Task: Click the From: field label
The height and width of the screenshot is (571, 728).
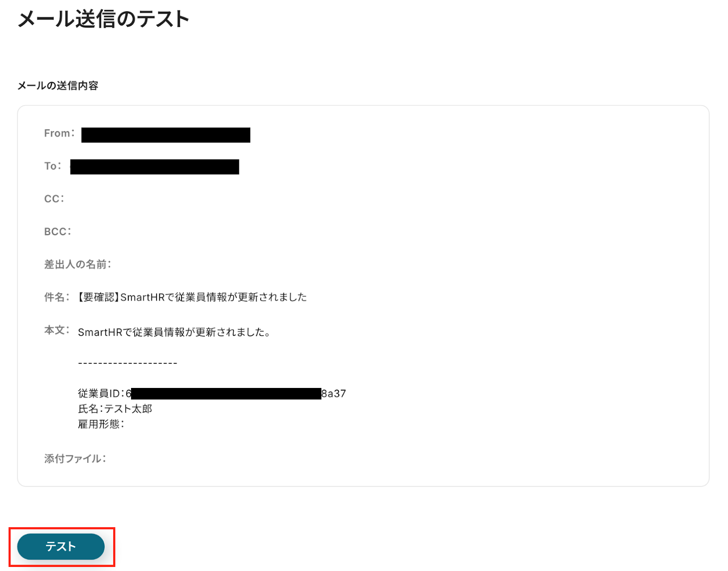Action: (59, 133)
